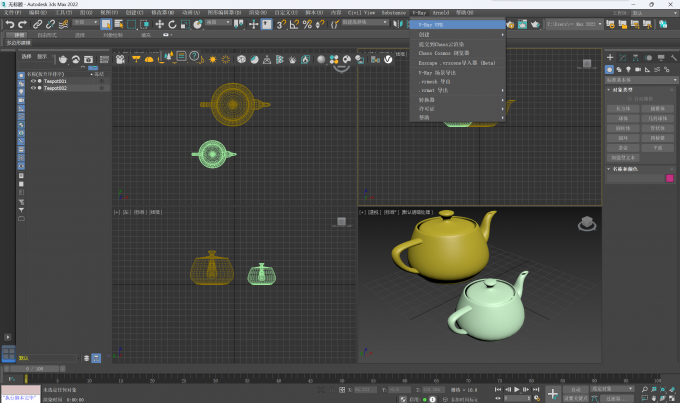Screen dimensions: 680x403
Task: Select the Bind to Space Warp icon
Action: [63, 24]
